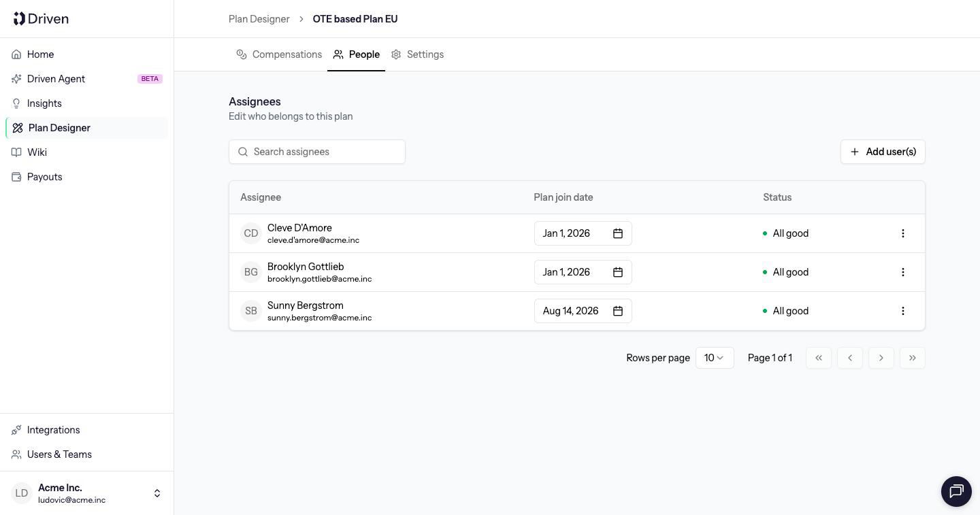Click calendar icon in Cleve D'Amore's row
The image size is (980, 515).
click(618, 233)
